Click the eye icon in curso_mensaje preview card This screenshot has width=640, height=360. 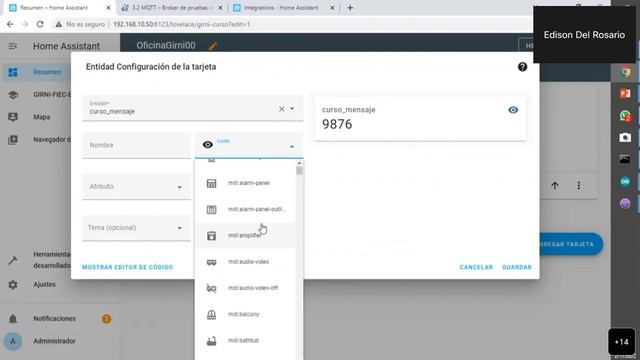click(513, 110)
